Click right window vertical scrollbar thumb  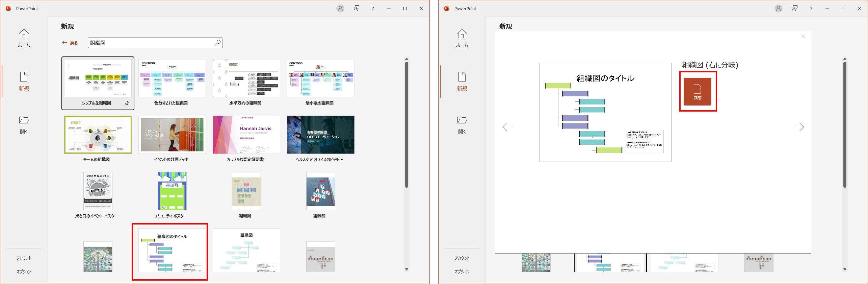845,124
